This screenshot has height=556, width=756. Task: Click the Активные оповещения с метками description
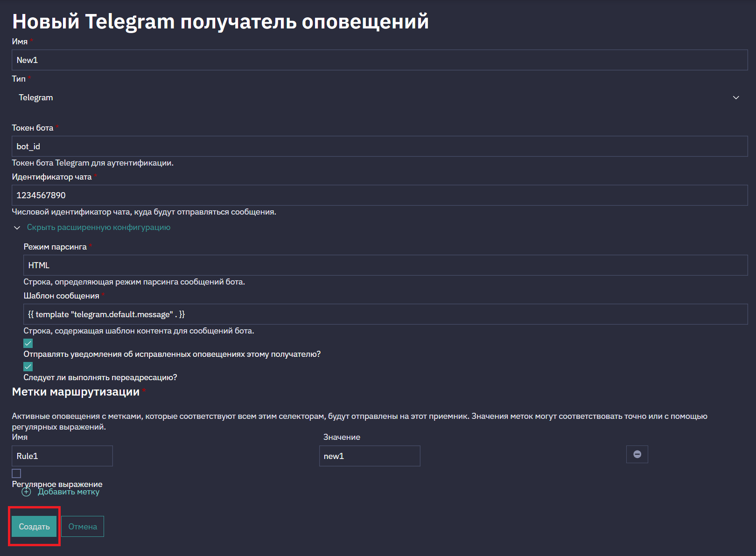tap(360, 421)
